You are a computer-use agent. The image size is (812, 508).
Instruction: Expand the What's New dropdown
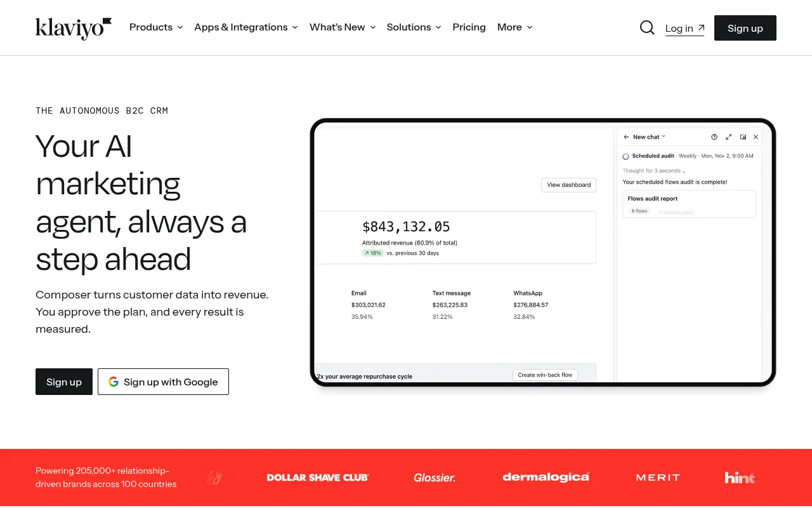(x=343, y=27)
